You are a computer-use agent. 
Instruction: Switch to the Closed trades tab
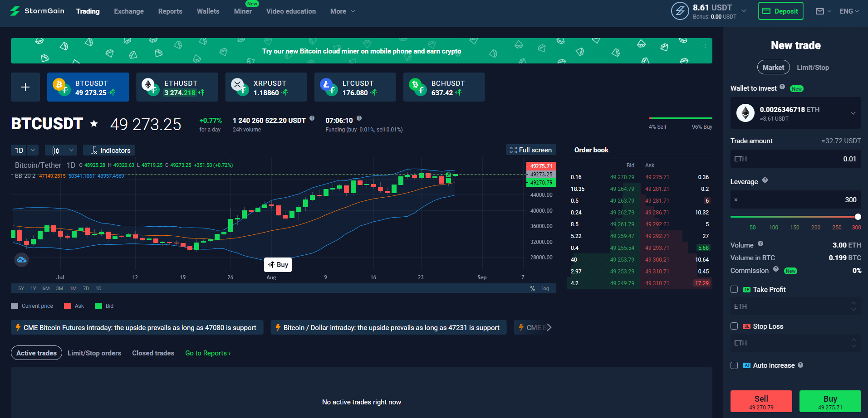pyautogui.click(x=153, y=353)
